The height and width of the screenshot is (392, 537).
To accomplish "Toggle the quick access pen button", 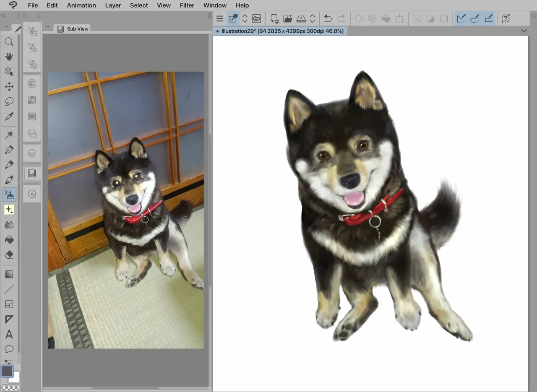I will [x=233, y=18].
